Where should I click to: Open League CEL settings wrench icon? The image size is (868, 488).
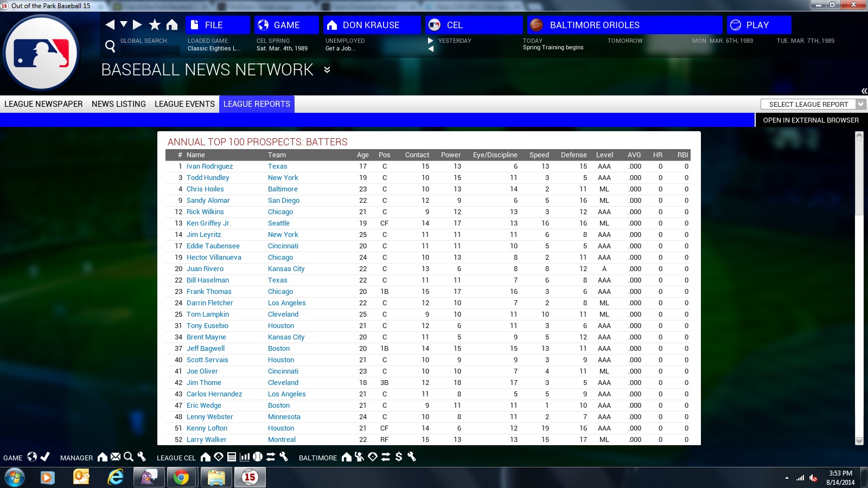[x=284, y=457]
